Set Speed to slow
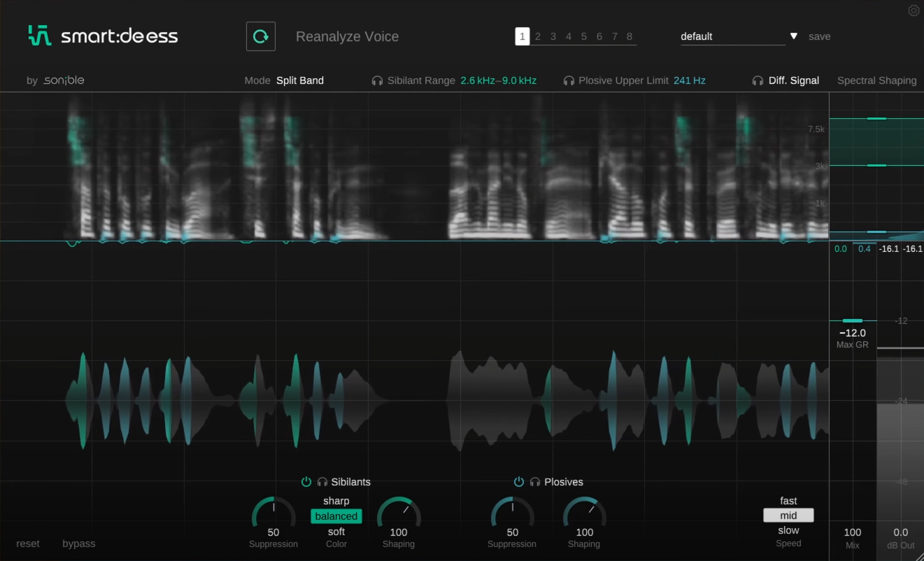Image resolution: width=924 pixels, height=561 pixels. click(x=788, y=530)
